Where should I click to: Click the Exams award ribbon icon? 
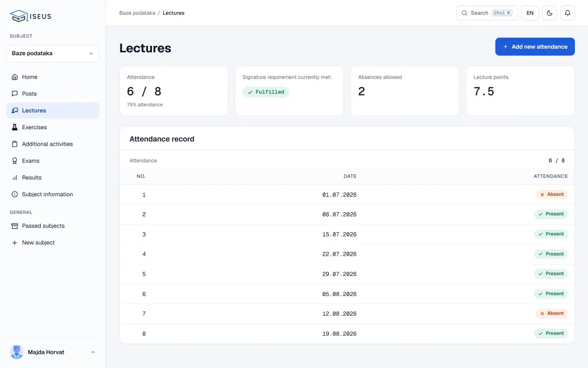pos(15,161)
